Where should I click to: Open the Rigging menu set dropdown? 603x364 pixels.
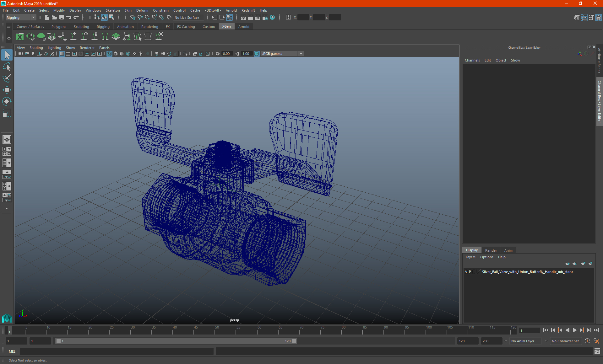click(x=21, y=18)
